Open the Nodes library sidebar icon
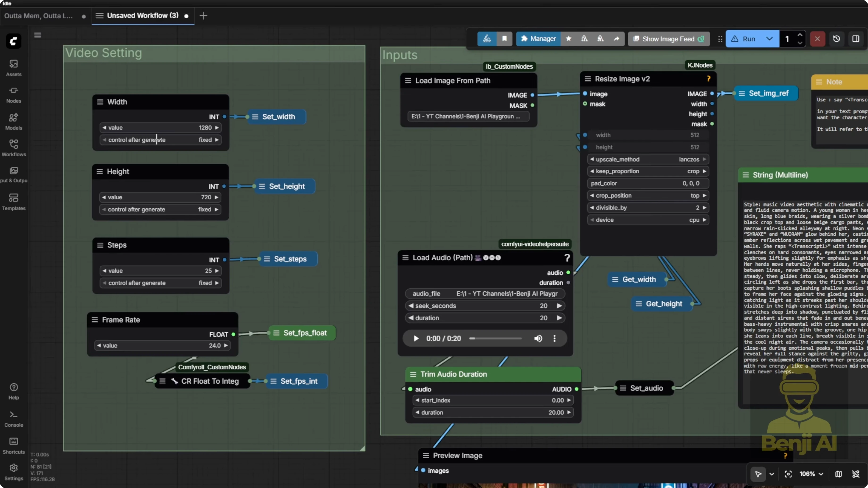868x488 pixels. point(13,94)
